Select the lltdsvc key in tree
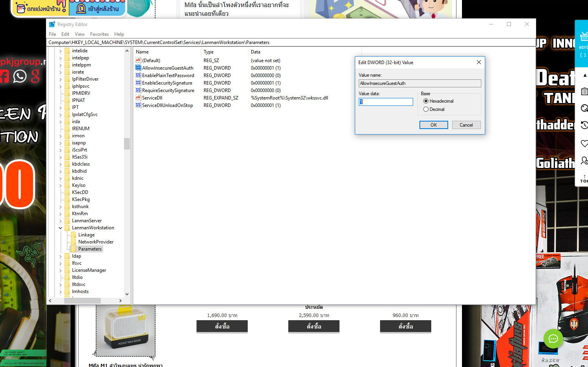The width and height of the screenshot is (588, 367). coord(79,284)
